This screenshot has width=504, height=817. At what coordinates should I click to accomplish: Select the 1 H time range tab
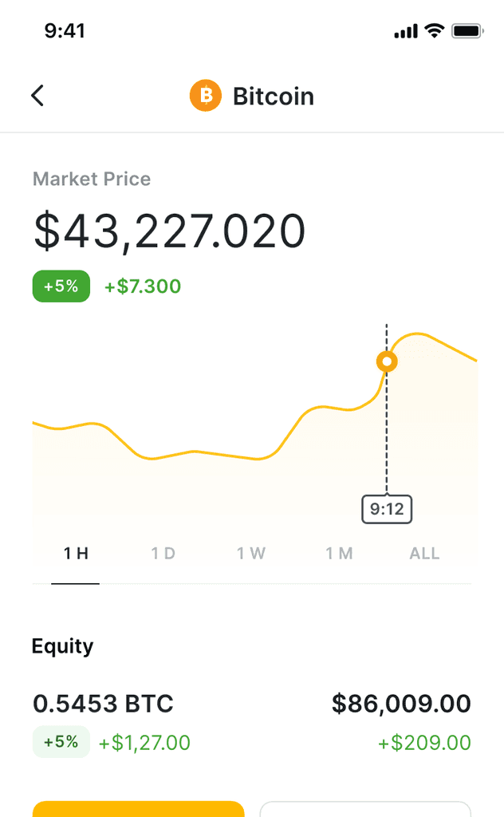[76, 554]
